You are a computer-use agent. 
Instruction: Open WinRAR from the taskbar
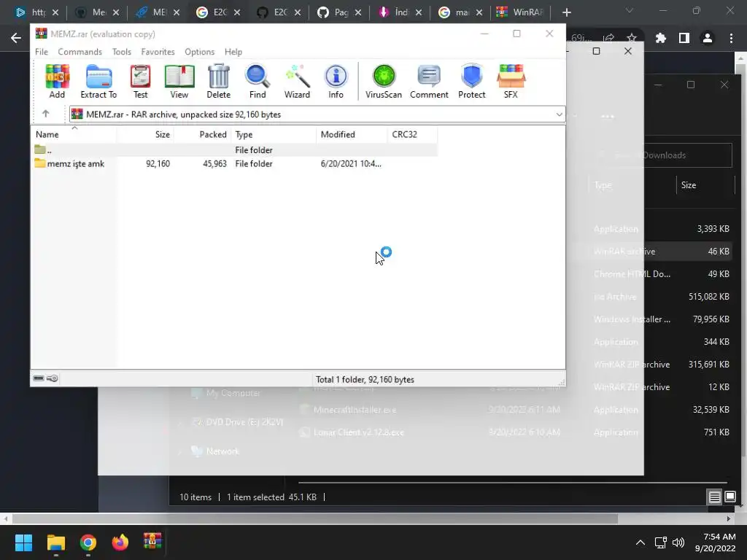click(152, 542)
